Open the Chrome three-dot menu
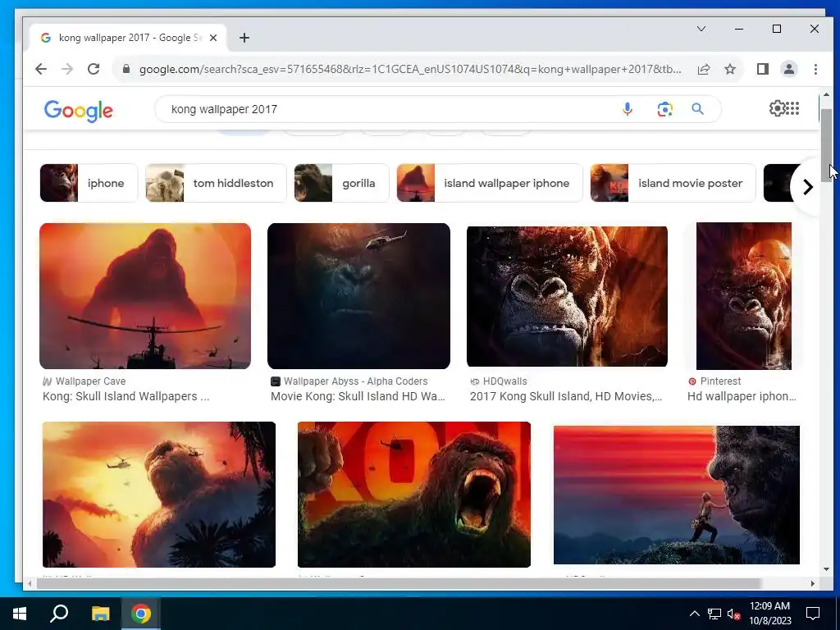Viewport: 840px width, 630px height. click(815, 69)
